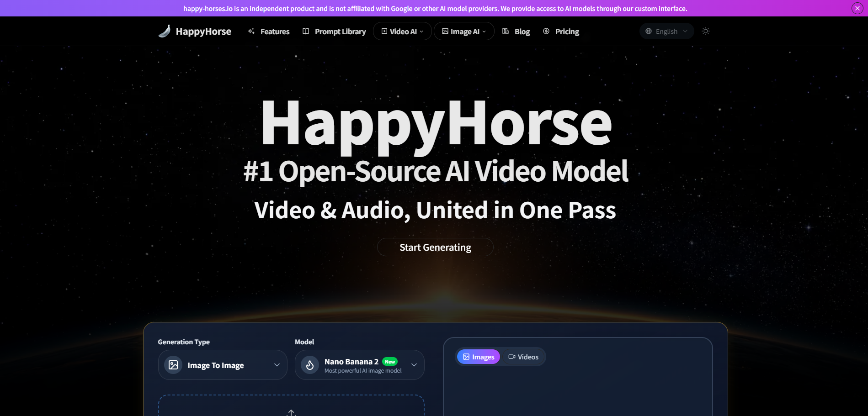Open the Video AI dropdown
Image resolution: width=868 pixels, height=416 pixels.
402,31
